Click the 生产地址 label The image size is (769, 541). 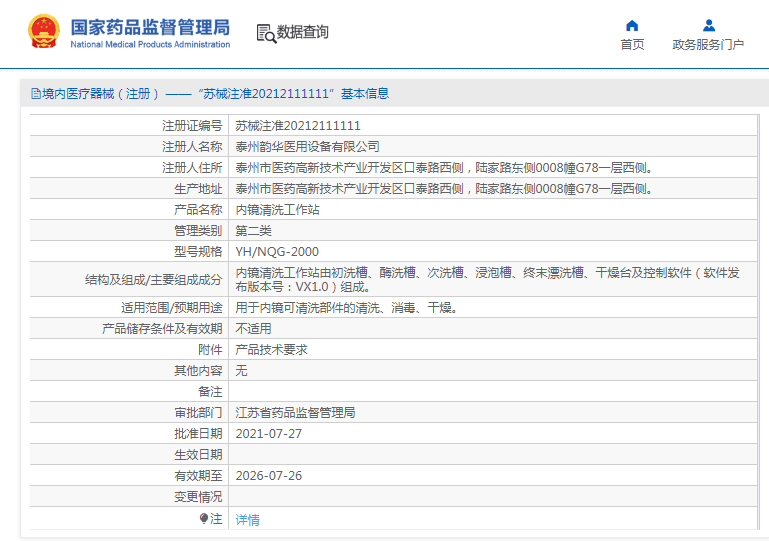[x=198, y=189]
